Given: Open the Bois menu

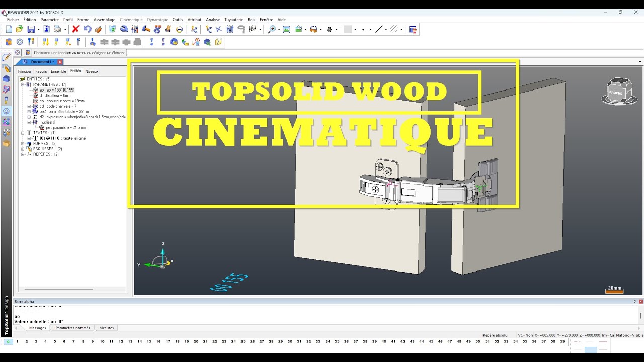Looking at the screenshot, I should 252,20.
